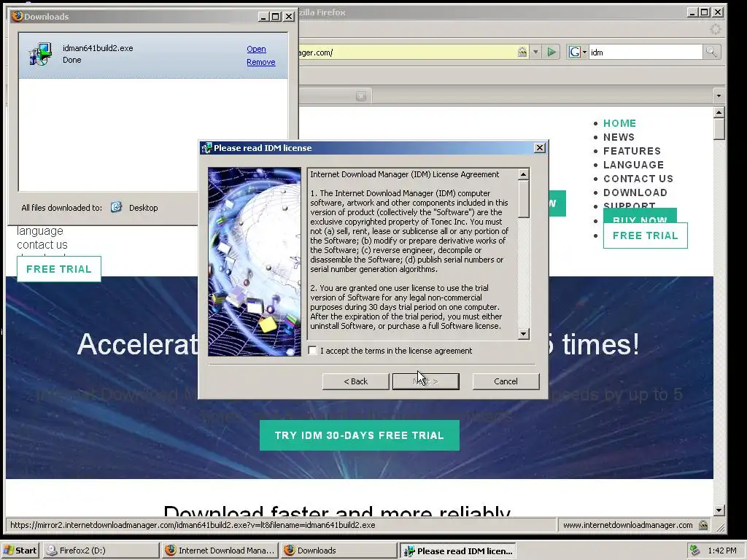Open the Desktop download location link
The image size is (747, 560).
(x=144, y=208)
